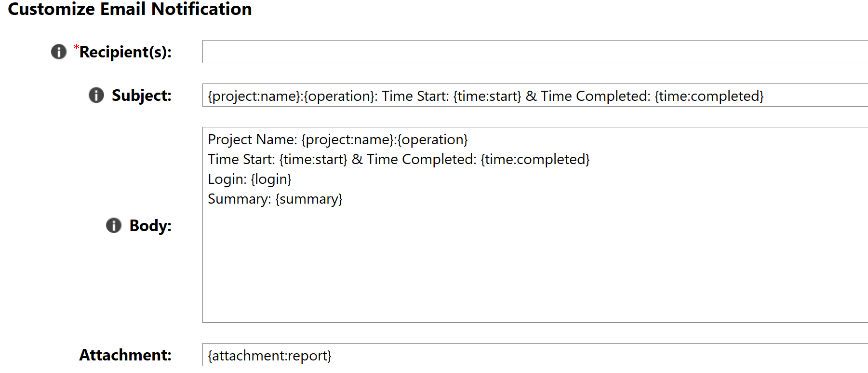Screen dimensions: 868x373
Task: Click the info icon next to Body
Action: (x=113, y=225)
